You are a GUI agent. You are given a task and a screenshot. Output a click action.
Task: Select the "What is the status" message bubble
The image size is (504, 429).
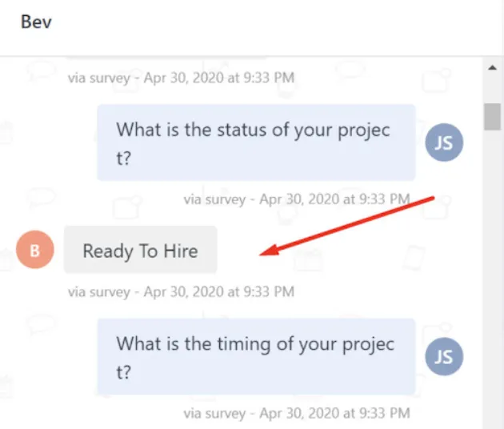[x=256, y=142]
